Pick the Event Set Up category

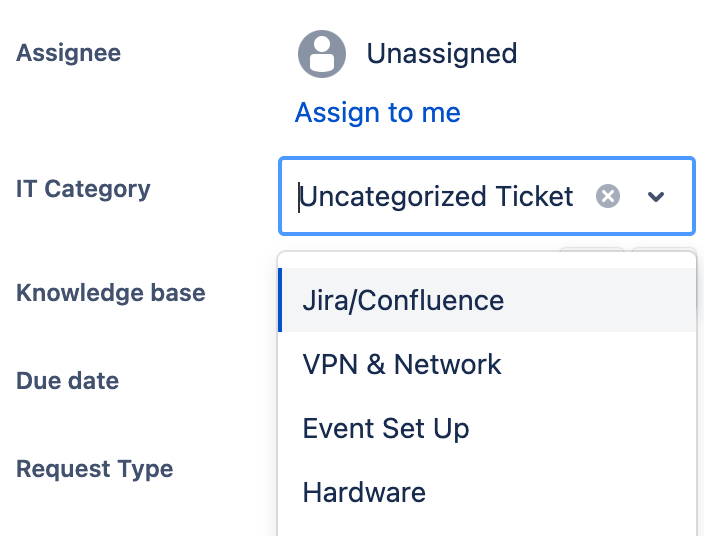386,428
